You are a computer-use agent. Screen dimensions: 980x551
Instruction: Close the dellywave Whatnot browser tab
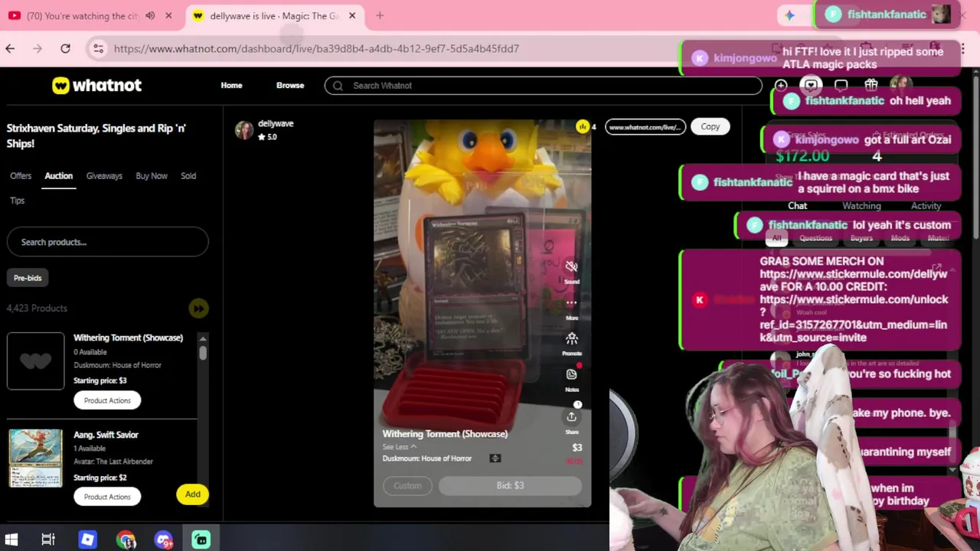point(352,15)
